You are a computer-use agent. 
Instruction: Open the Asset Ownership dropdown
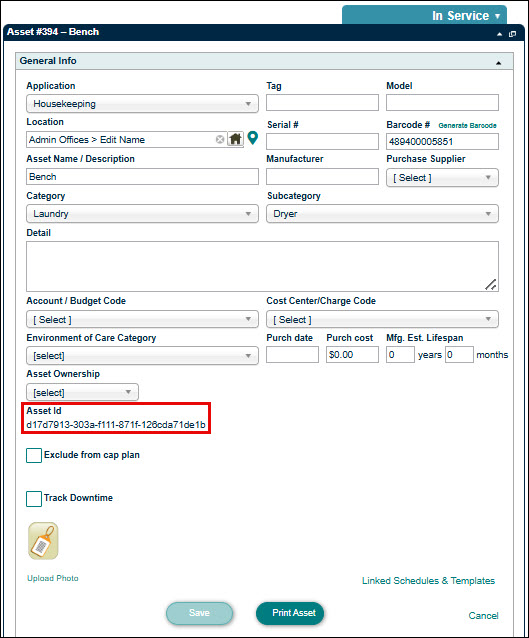click(83, 392)
